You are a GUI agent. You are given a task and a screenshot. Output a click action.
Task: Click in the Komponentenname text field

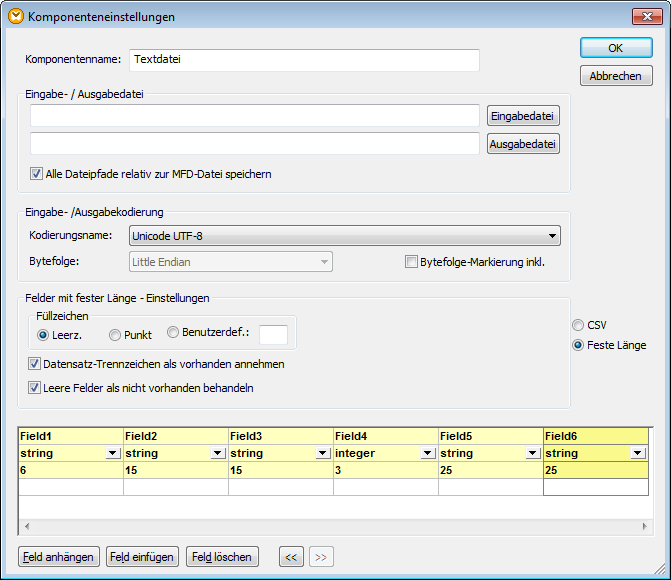click(303, 60)
